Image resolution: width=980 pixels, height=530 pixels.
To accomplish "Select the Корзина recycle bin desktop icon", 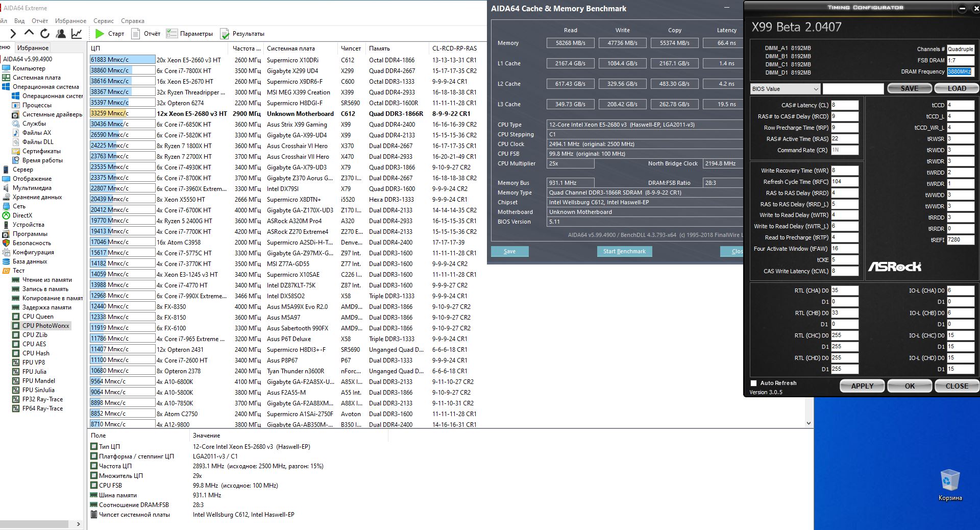I will pos(950,485).
